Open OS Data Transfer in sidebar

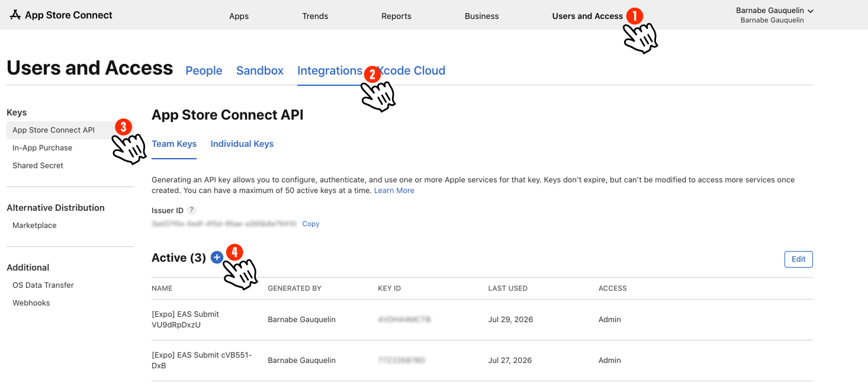pos(43,285)
